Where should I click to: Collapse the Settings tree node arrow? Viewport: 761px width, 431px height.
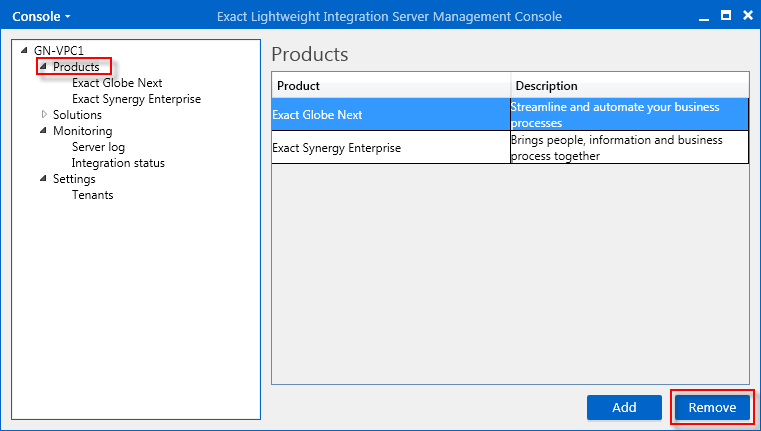(x=43, y=178)
